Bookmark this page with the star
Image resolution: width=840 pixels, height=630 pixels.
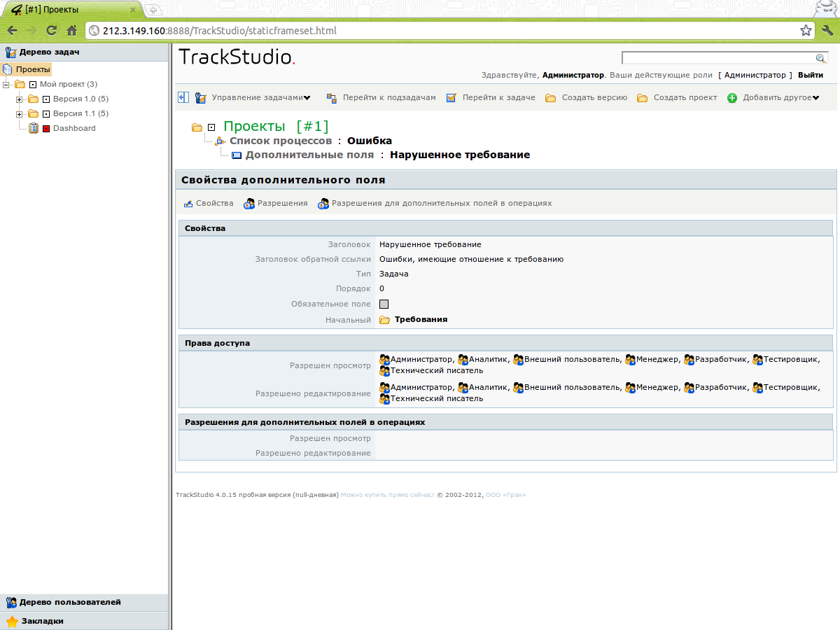(x=806, y=31)
